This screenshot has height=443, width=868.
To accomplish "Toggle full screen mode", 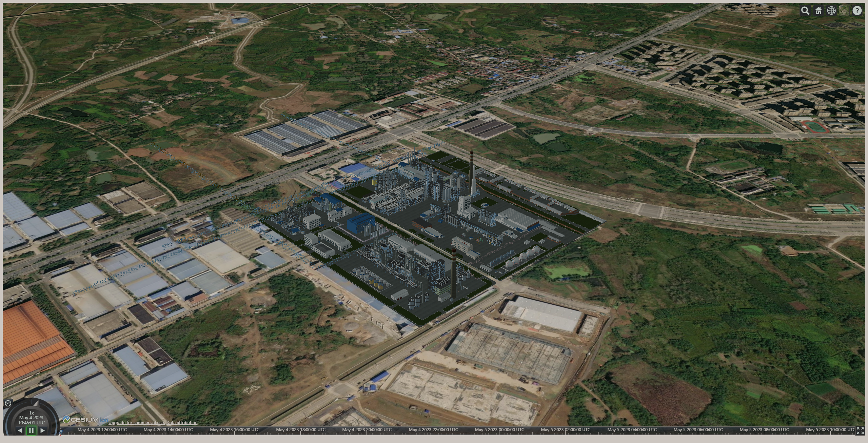I will click(x=860, y=431).
